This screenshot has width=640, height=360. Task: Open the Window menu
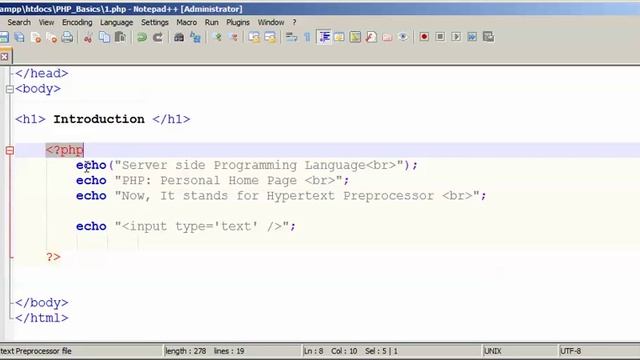click(x=271, y=22)
